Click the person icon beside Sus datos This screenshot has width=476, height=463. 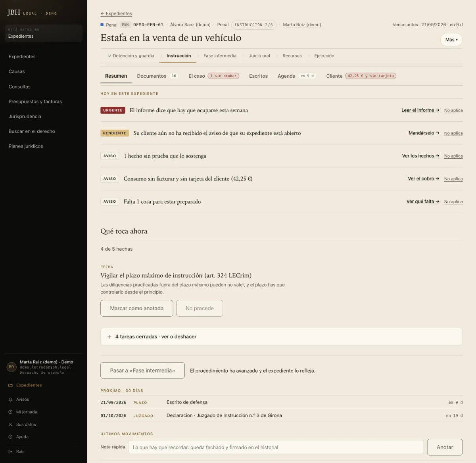pyautogui.click(x=10, y=425)
